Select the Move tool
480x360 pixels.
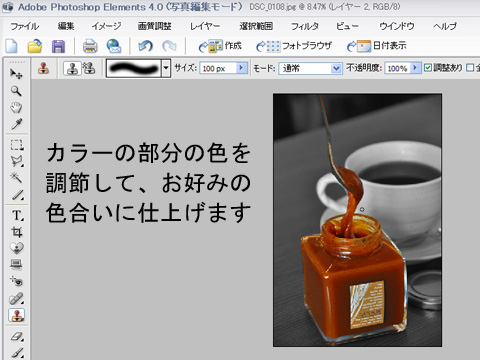pyautogui.click(x=16, y=74)
